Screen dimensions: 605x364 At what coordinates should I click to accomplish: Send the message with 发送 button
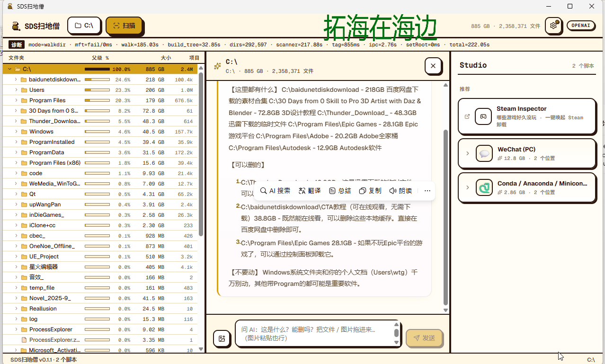coord(425,338)
